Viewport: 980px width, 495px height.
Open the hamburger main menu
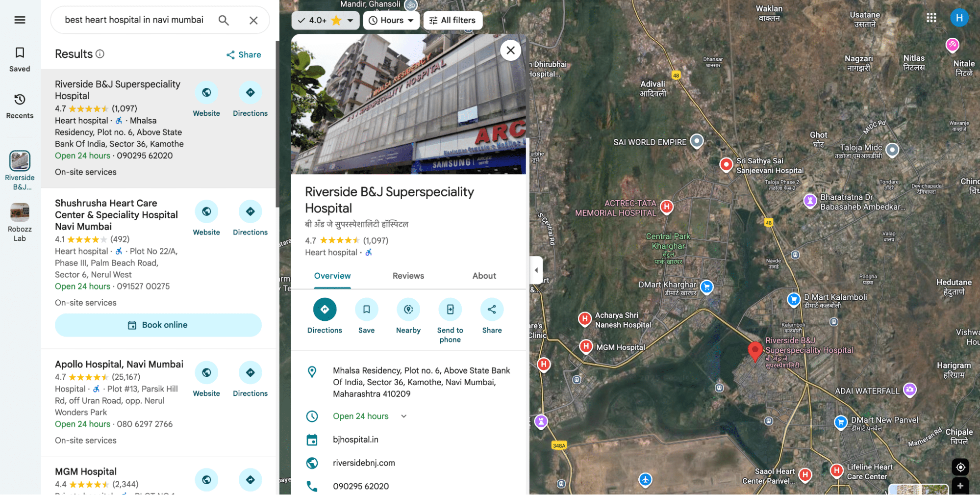pyautogui.click(x=20, y=20)
